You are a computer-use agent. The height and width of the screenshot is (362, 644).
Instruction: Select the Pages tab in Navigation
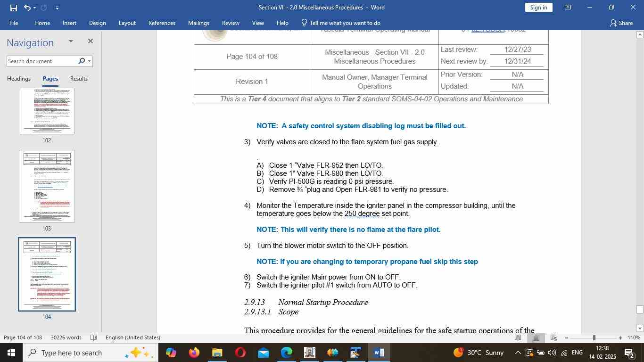[50, 79]
